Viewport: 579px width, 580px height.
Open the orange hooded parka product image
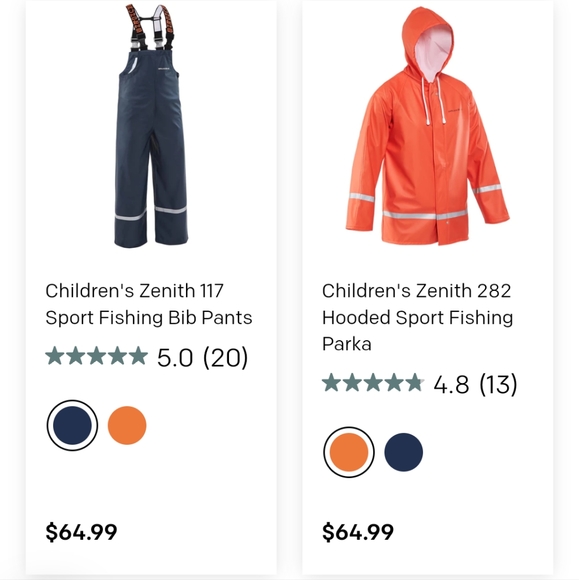pyautogui.click(x=427, y=126)
